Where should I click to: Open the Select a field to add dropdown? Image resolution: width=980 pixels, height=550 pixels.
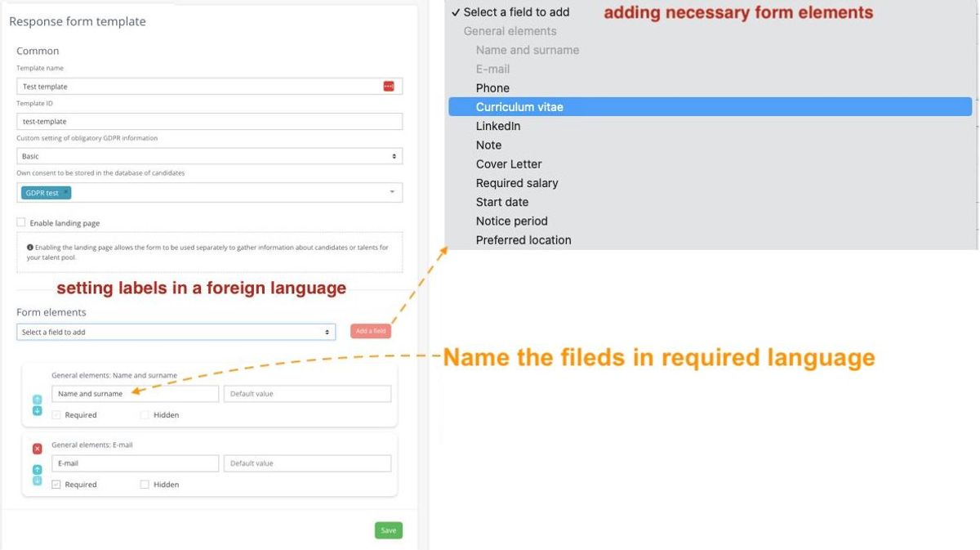point(176,332)
